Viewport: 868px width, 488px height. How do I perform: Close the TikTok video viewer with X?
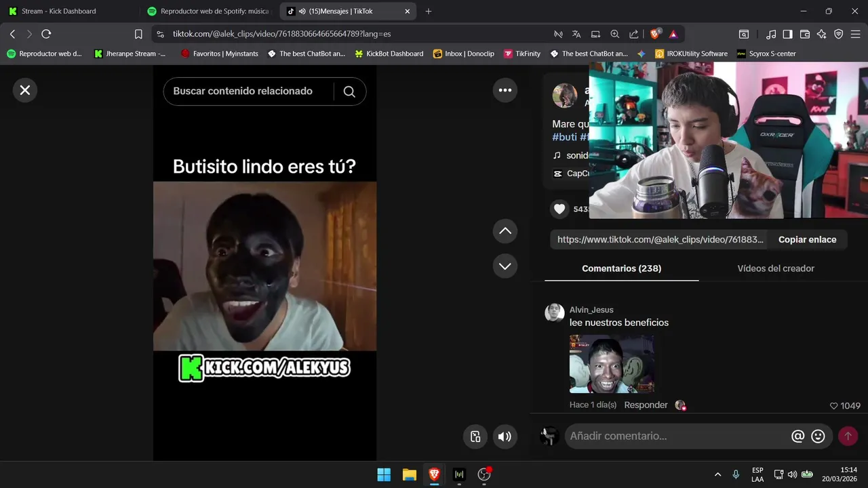coord(25,90)
